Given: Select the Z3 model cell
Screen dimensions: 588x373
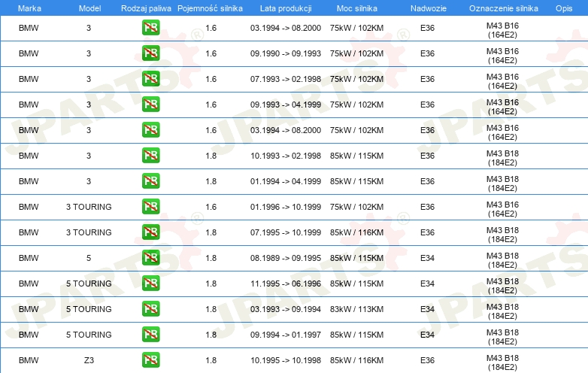Looking at the screenshot, I should (x=89, y=360).
